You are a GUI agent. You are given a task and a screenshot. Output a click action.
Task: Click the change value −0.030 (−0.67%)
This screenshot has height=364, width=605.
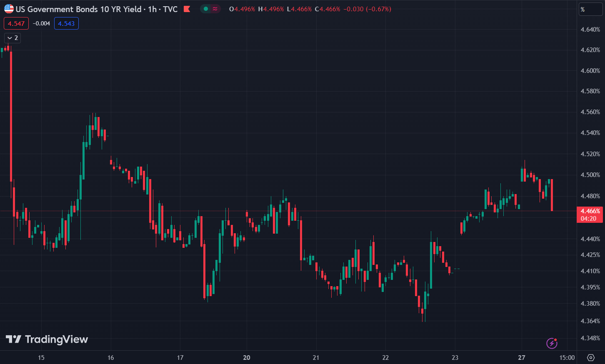(367, 9)
